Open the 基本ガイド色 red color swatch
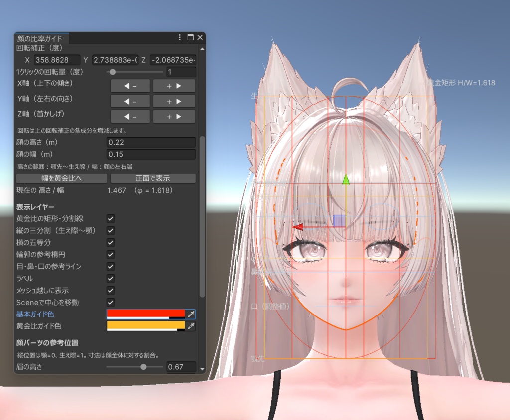The width and height of the screenshot is (510, 420). click(146, 314)
